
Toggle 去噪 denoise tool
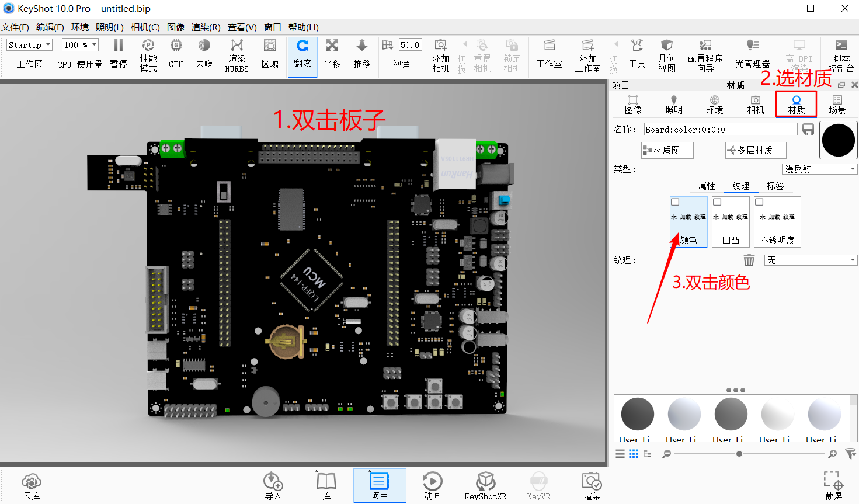pos(204,54)
